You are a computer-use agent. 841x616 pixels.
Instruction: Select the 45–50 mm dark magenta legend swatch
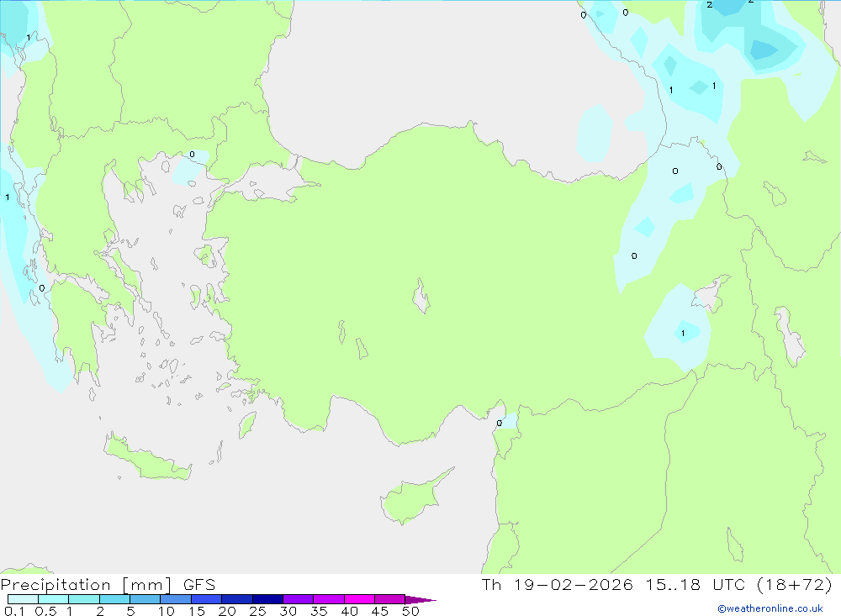click(x=389, y=599)
